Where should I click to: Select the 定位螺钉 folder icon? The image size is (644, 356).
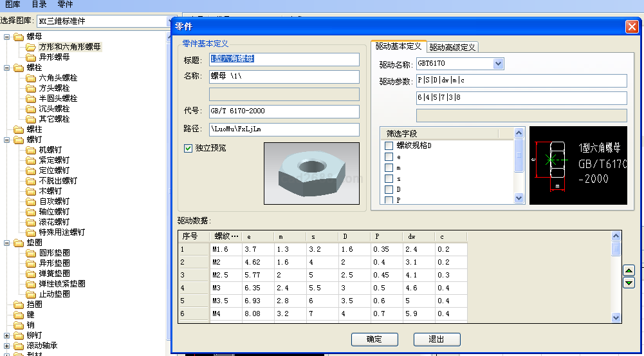coord(31,170)
